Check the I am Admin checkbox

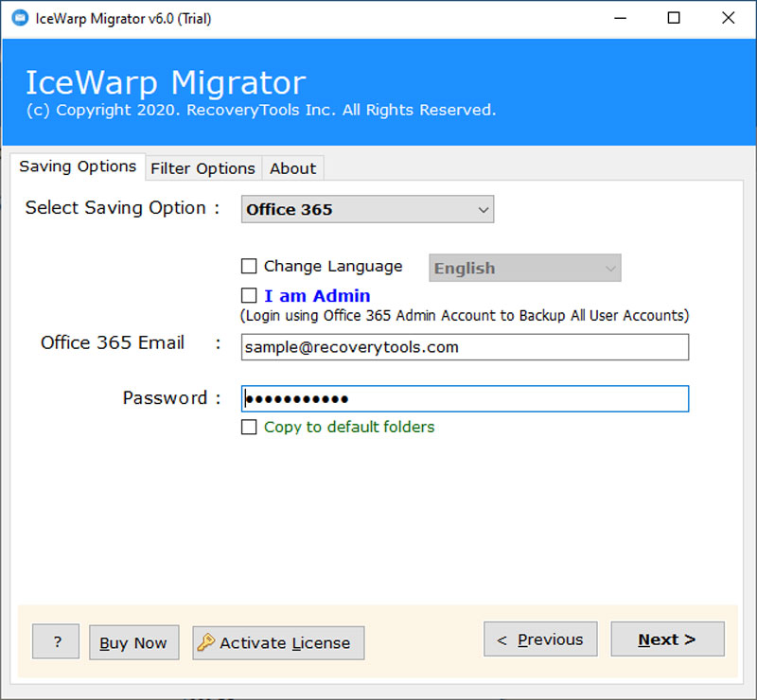point(249,295)
